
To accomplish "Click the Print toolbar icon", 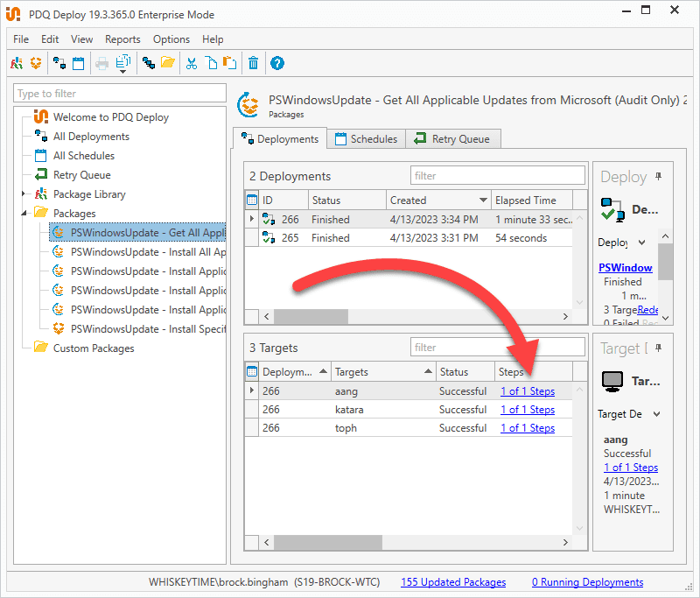I will [102, 63].
